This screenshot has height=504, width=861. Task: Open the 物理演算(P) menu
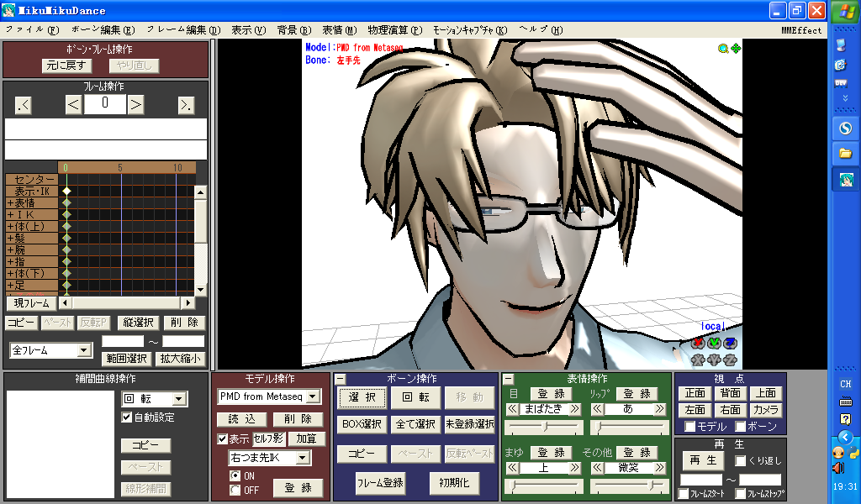coord(395,29)
